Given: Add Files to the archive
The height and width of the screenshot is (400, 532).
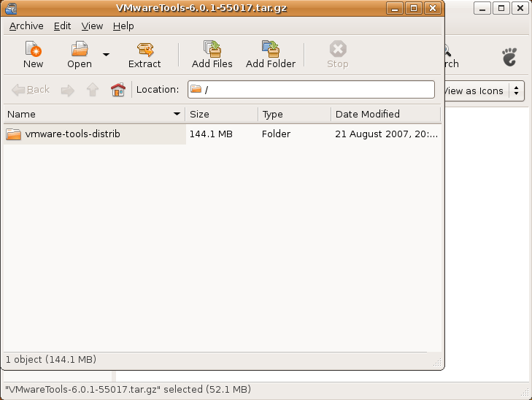Looking at the screenshot, I should (x=212, y=55).
